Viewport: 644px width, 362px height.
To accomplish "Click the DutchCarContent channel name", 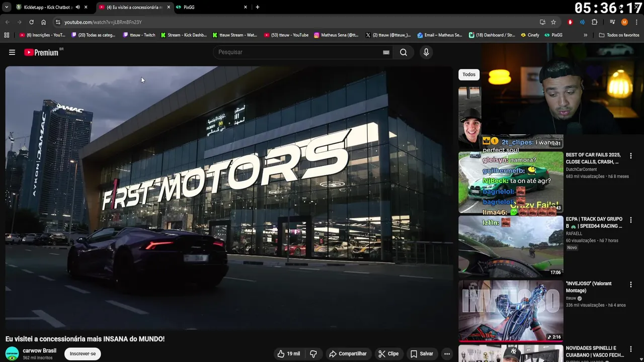I will [x=581, y=169].
